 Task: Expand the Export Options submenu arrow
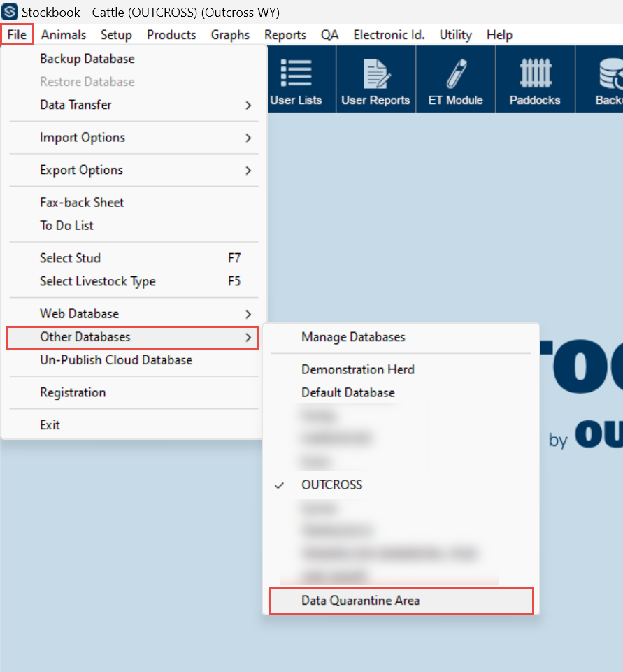point(248,170)
